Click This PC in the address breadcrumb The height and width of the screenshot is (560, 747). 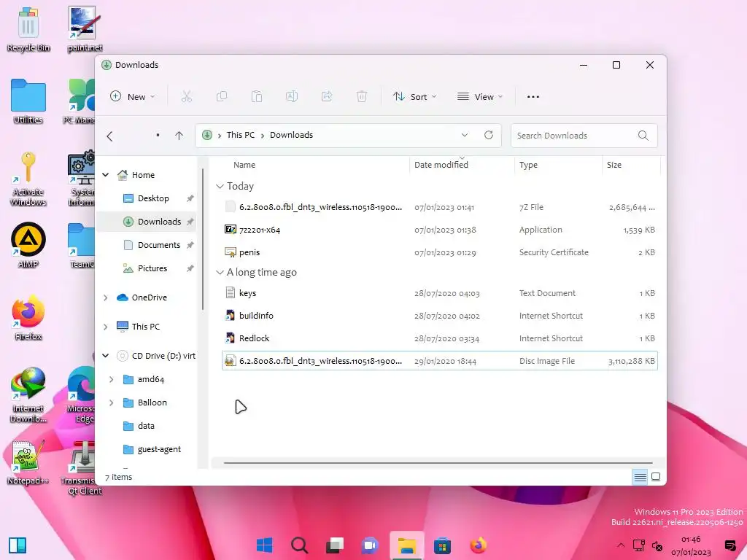241,135
